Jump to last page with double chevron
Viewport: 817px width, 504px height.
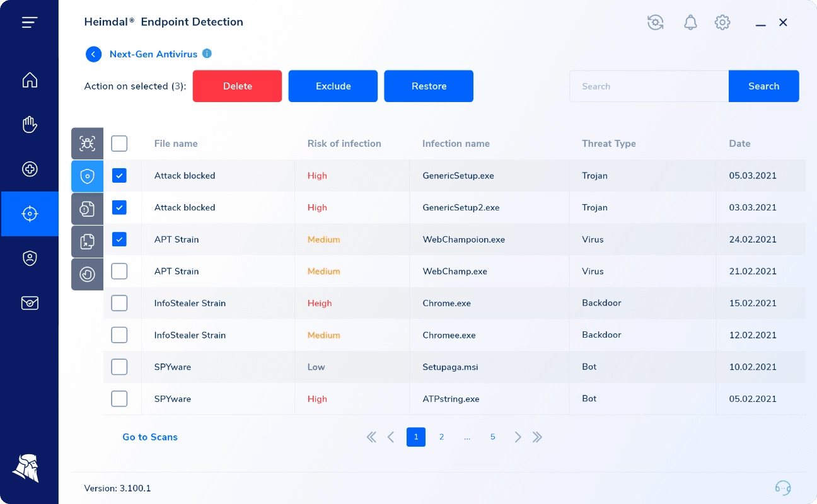537,437
